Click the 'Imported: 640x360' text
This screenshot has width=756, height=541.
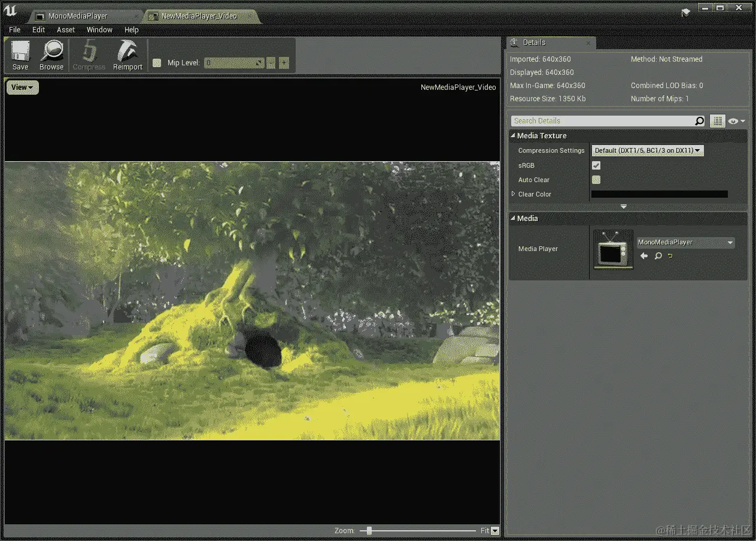pos(541,59)
